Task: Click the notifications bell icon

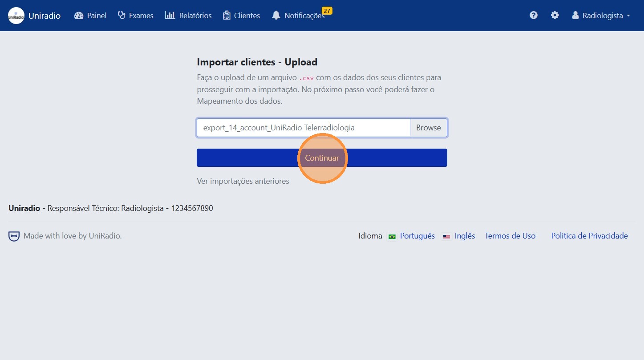Action: pyautogui.click(x=276, y=16)
